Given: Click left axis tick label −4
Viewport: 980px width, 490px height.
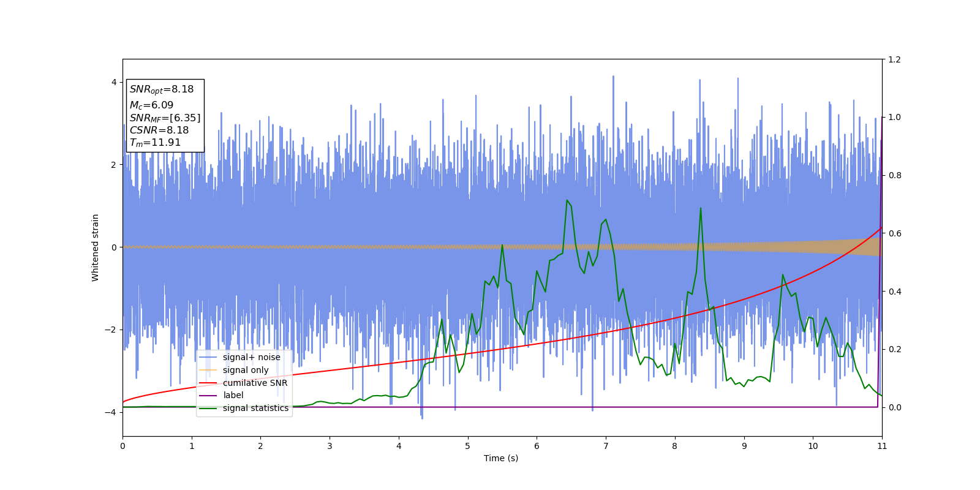Looking at the screenshot, I should click(x=111, y=412).
